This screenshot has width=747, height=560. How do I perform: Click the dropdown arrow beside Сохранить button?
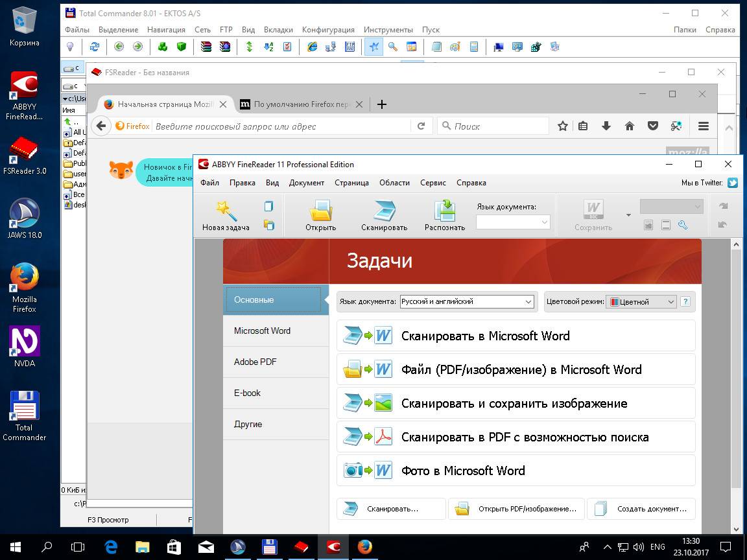click(628, 215)
